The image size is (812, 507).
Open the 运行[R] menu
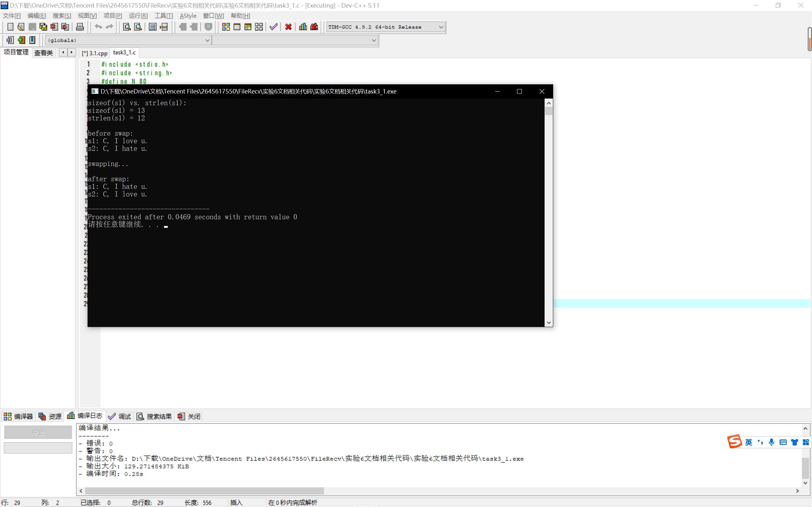(138, 16)
